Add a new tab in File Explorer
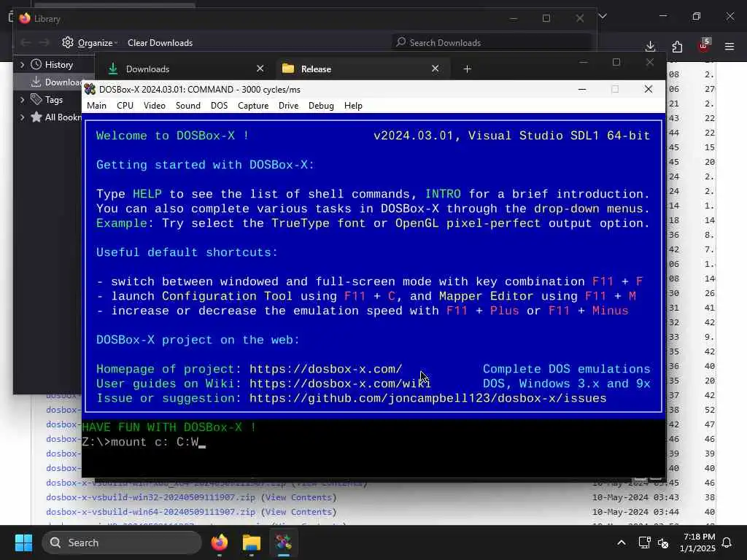The image size is (747, 560). [x=468, y=69]
